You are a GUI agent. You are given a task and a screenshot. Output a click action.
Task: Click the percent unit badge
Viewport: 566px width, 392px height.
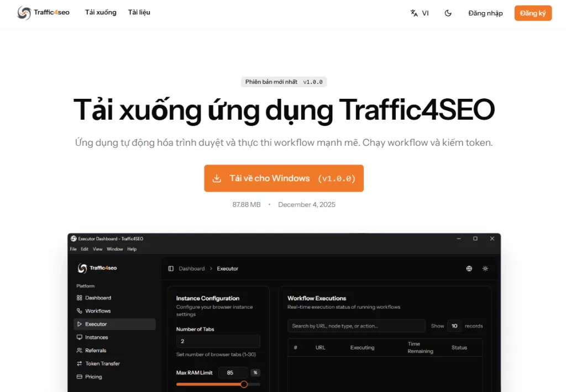pos(255,373)
